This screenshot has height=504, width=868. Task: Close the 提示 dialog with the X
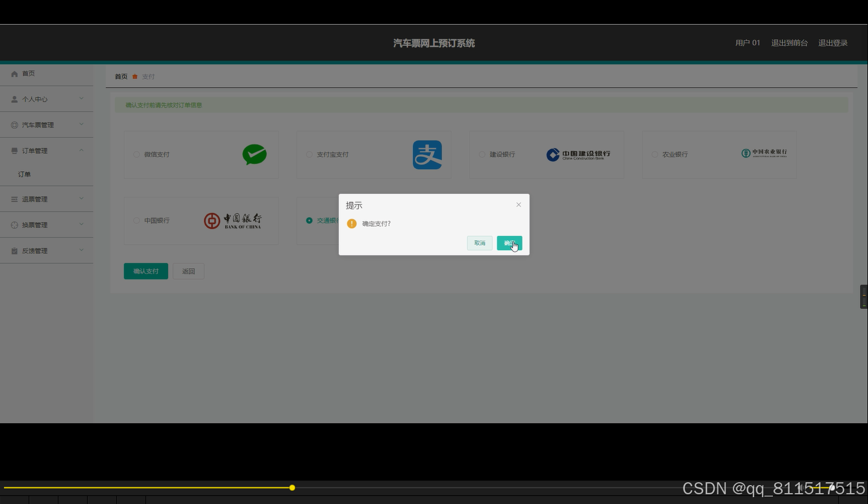tap(519, 204)
